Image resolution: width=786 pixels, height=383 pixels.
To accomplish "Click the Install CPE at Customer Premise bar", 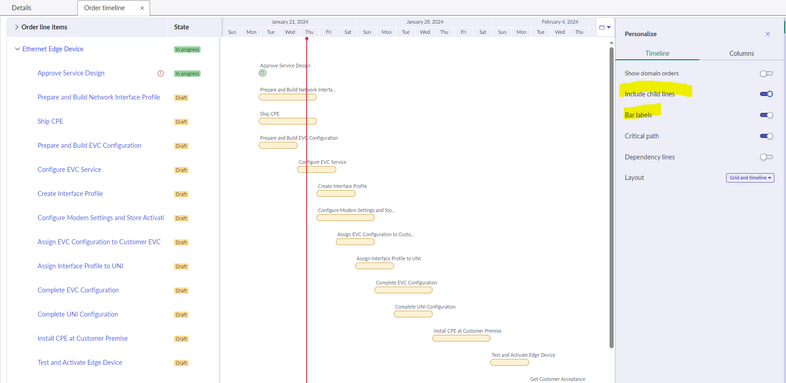I will point(461,338).
